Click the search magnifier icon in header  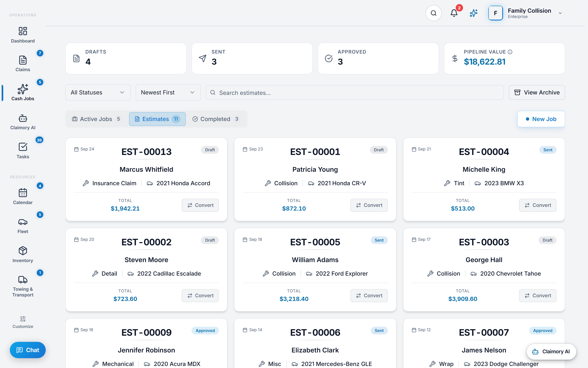pos(433,13)
